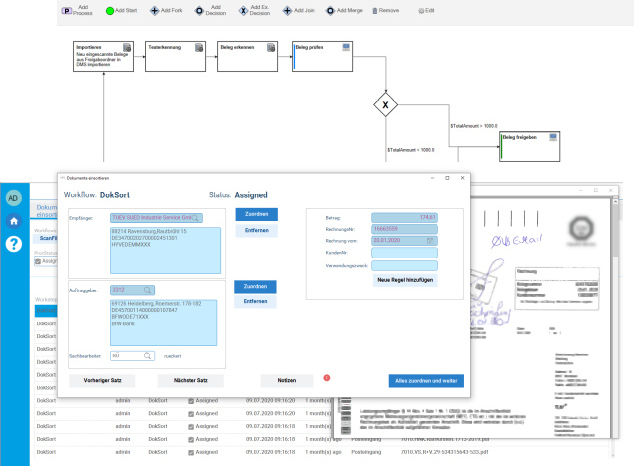Click the script icon on Beleg erkennen box
The height and width of the screenshot is (466, 634).
click(271, 48)
